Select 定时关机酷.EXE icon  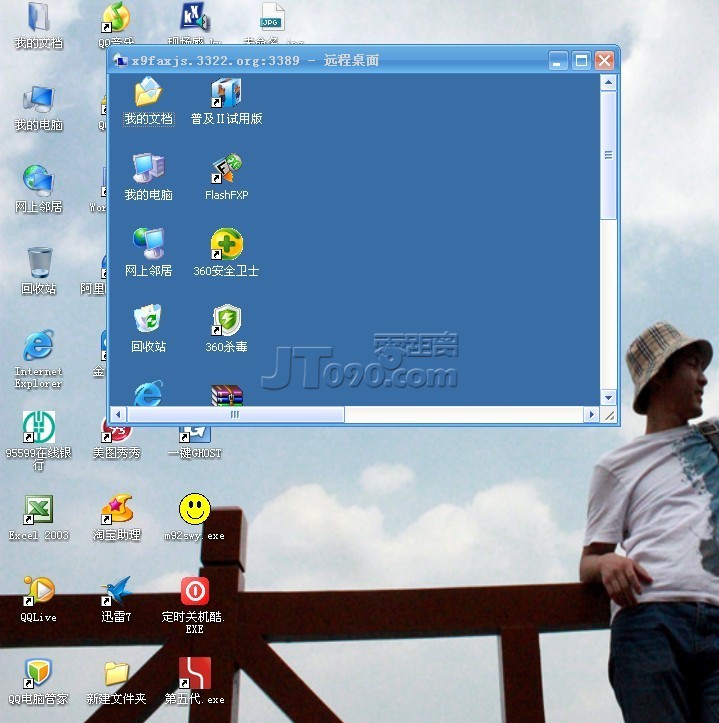pos(195,605)
